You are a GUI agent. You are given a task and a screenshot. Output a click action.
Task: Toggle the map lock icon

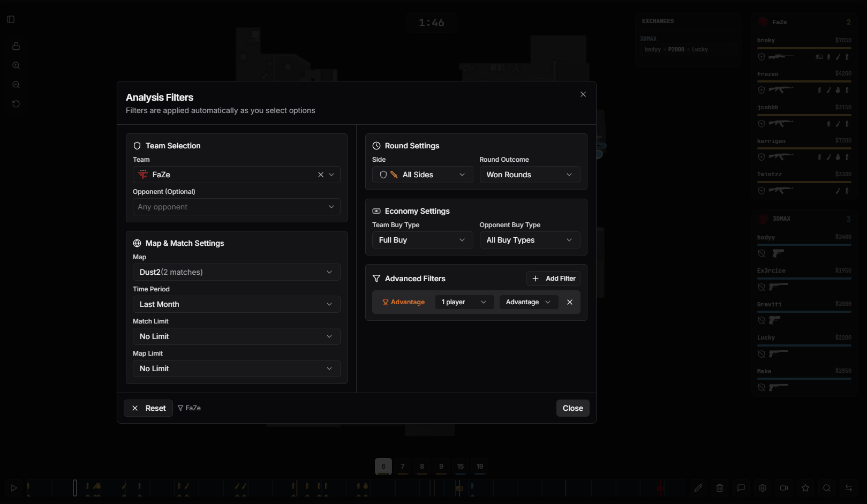[x=16, y=46]
